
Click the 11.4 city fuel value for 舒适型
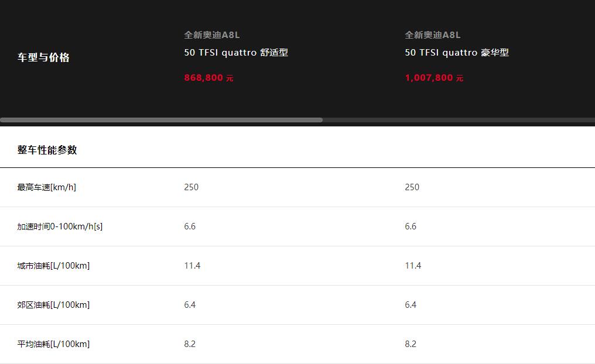(x=192, y=266)
